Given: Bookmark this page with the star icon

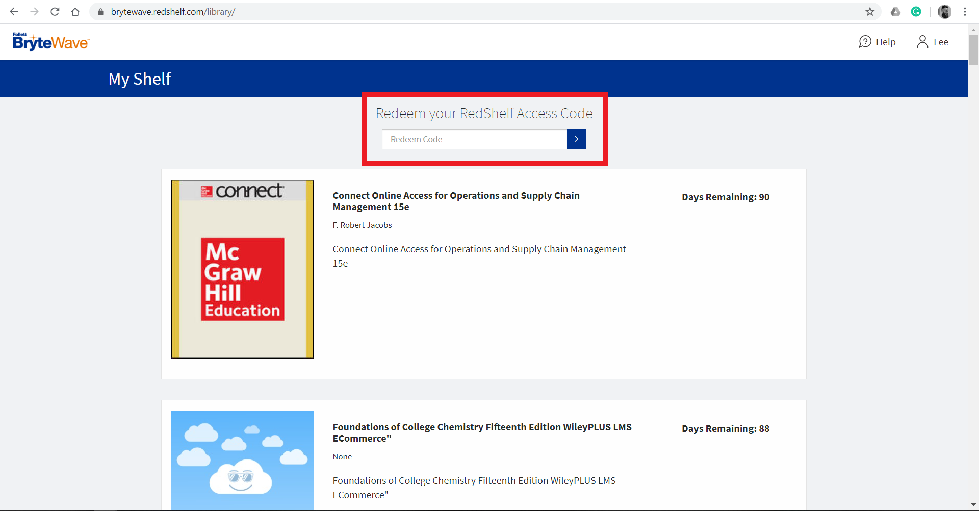Looking at the screenshot, I should tap(870, 12).
